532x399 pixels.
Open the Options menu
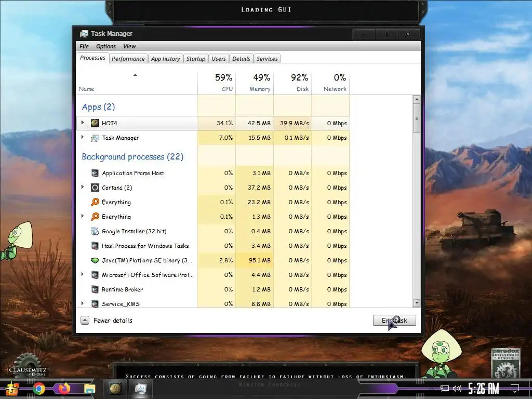(106, 46)
